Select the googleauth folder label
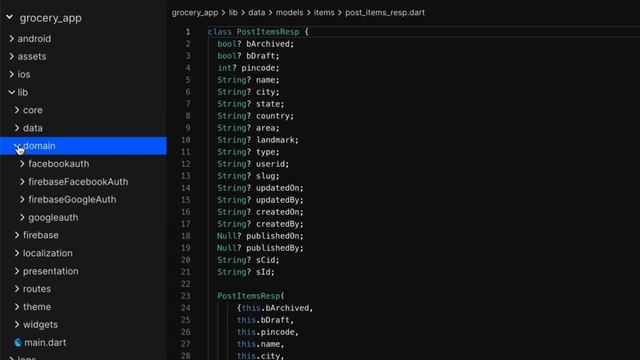640x360 pixels. (53, 218)
